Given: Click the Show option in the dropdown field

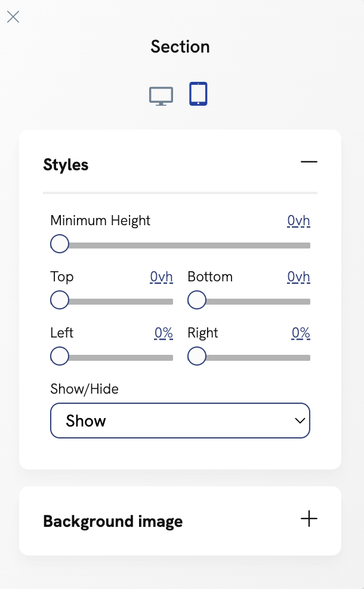Looking at the screenshot, I should (85, 421).
